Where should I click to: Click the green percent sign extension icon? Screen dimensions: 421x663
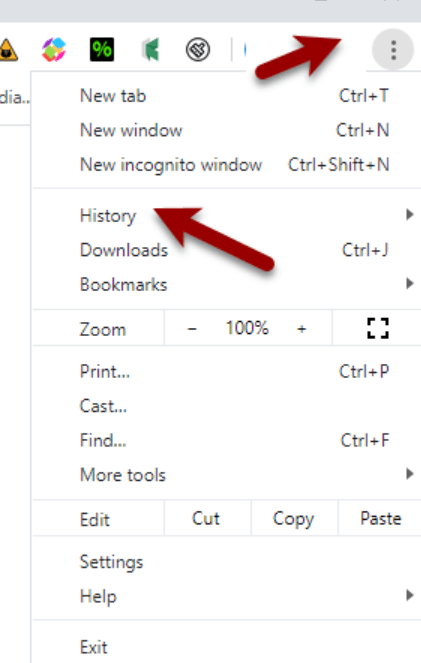pos(102,49)
